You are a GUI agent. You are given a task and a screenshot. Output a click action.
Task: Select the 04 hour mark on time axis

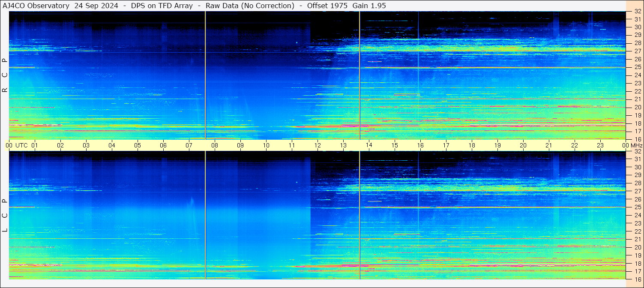tap(112, 145)
